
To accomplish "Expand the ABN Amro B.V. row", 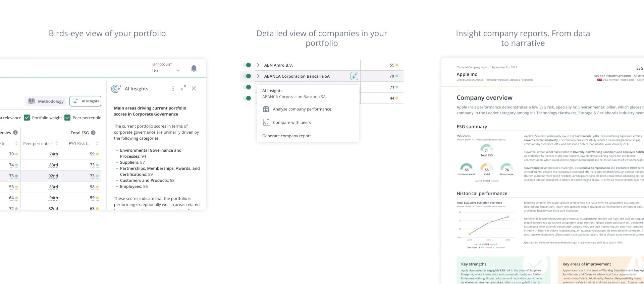I will tap(258, 65).
